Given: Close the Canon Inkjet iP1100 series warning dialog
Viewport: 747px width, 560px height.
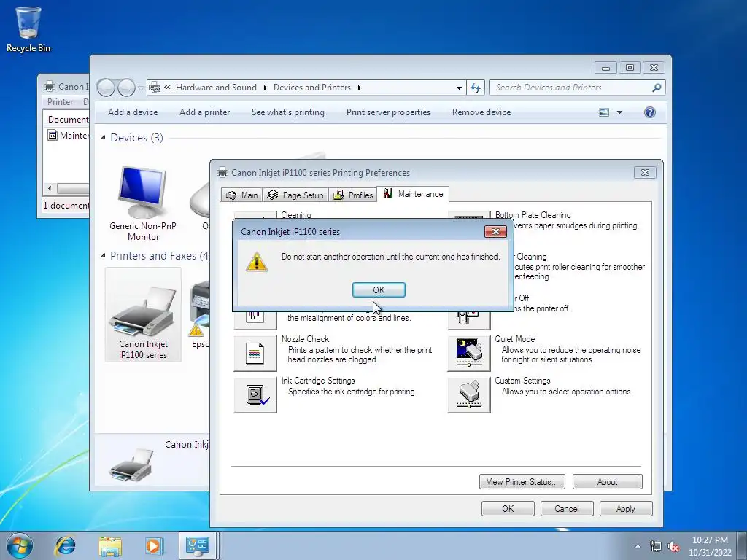Looking at the screenshot, I should (x=495, y=231).
